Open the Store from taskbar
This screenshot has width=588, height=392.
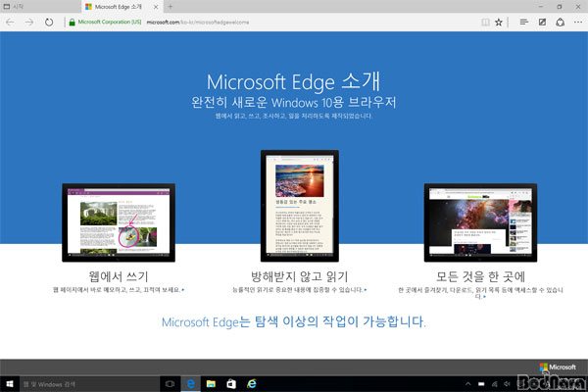231,384
